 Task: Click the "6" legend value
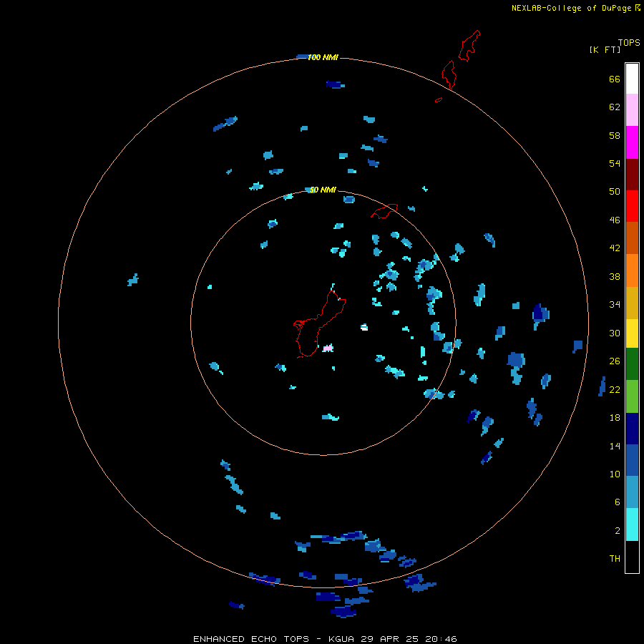pos(618,502)
